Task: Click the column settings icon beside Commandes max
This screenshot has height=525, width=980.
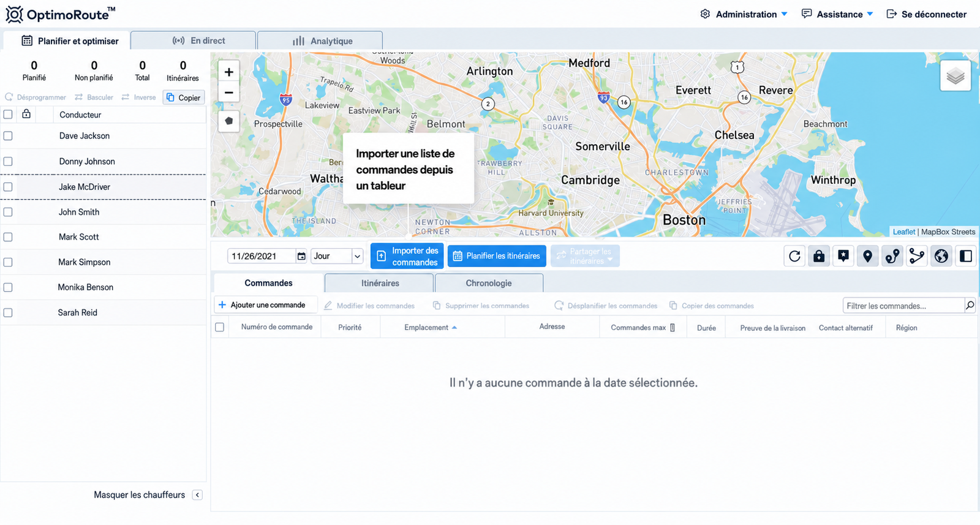Action: point(673,327)
